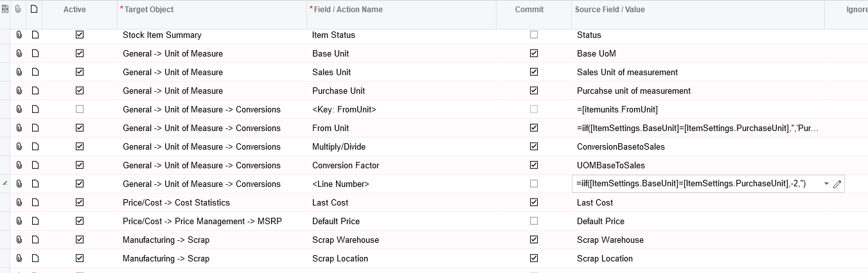Click the header attachment paperclip column icon

coord(18,10)
